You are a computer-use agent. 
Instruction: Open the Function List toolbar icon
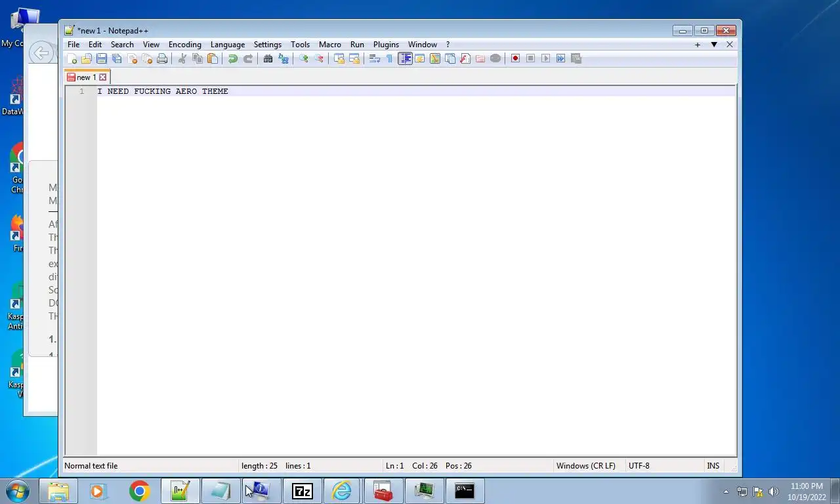pyautogui.click(x=465, y=58)
